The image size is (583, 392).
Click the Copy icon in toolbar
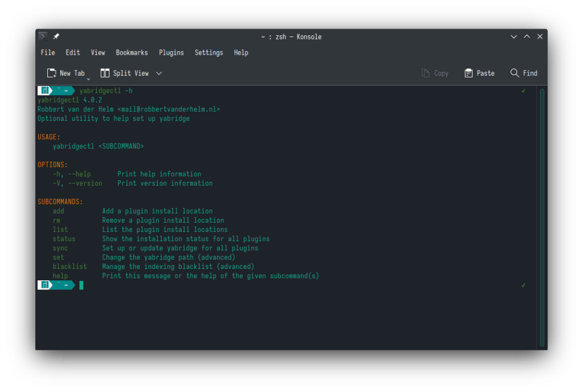pyautogui.click(x=425, y=73)
